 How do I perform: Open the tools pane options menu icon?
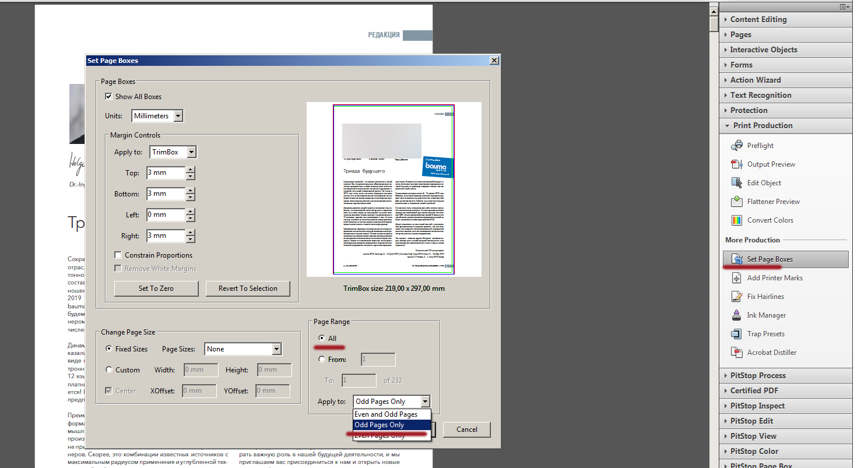click(844, 7)
